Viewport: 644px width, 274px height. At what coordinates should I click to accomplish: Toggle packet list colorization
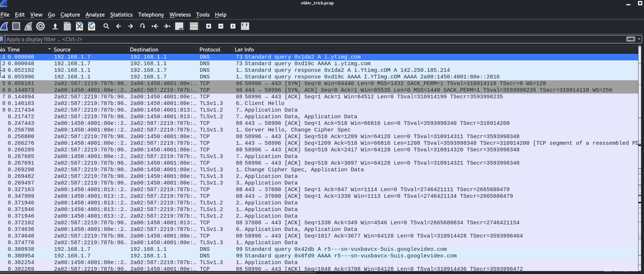(194, 26)
